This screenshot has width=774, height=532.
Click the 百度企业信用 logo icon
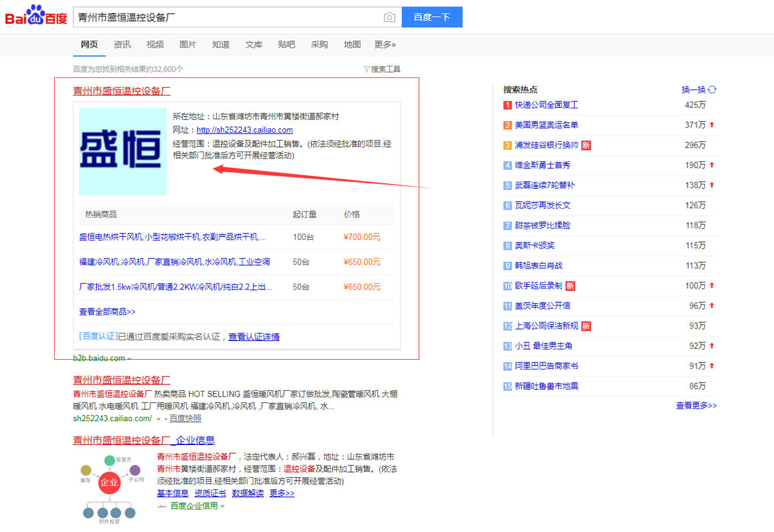[162, 506]
